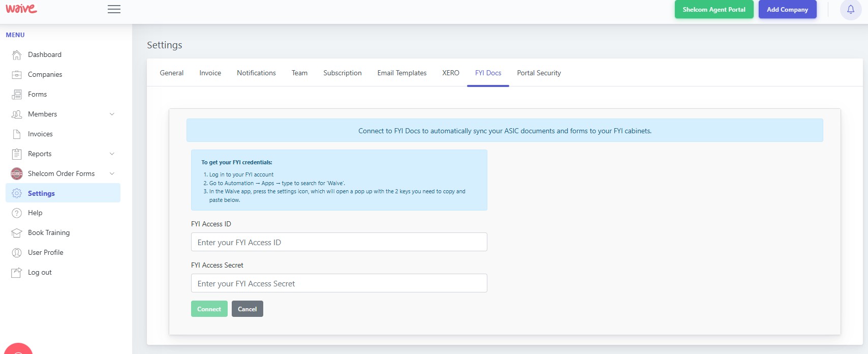Go to Companies in sidebar

tap(45, 74)
